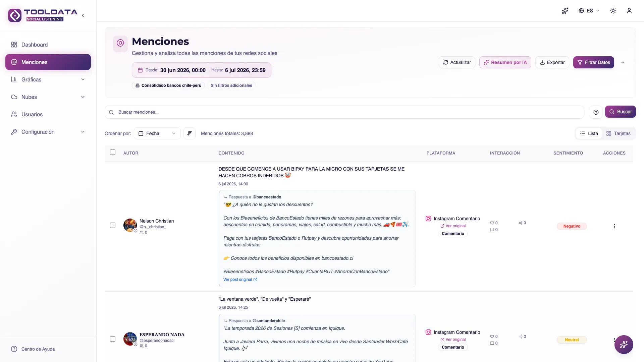Click the share icon in Nelson Christian's row
The image size is (644, 362).
[x=521, y=223]
